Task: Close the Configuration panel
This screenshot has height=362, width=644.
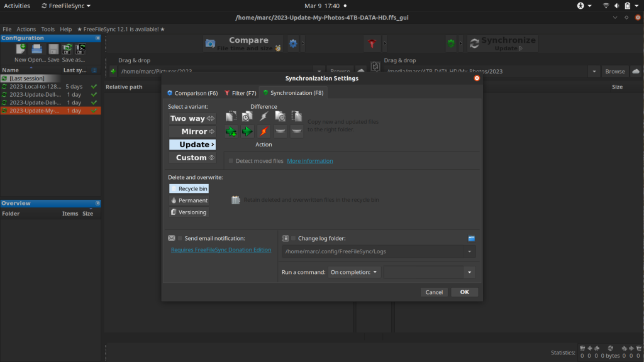Action: click(97, 38)
